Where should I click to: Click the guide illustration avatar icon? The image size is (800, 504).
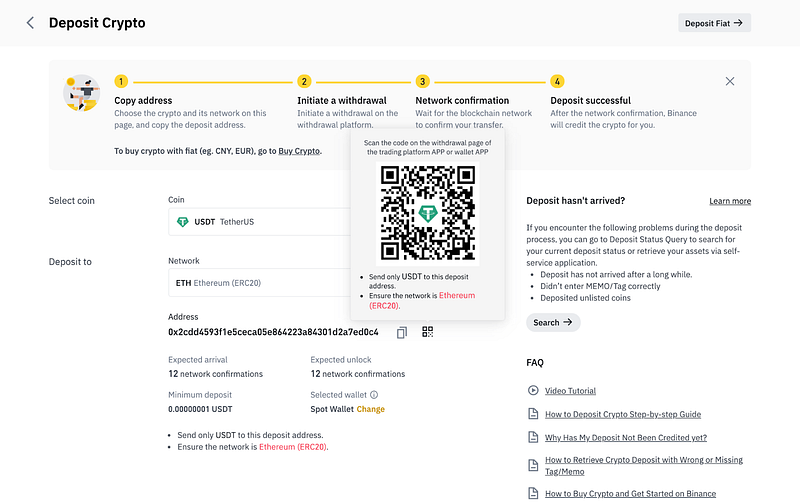click(82, 93)
